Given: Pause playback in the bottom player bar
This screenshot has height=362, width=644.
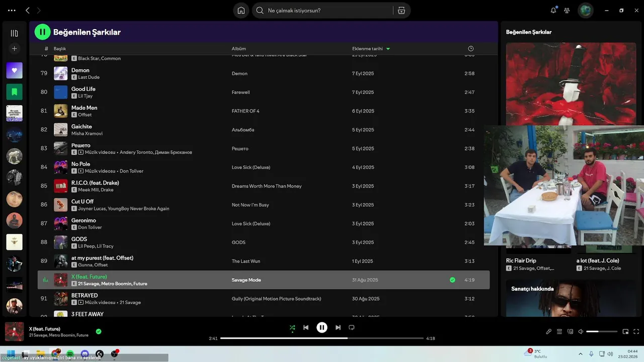Looking at the screenshot, I should point(322,327).
